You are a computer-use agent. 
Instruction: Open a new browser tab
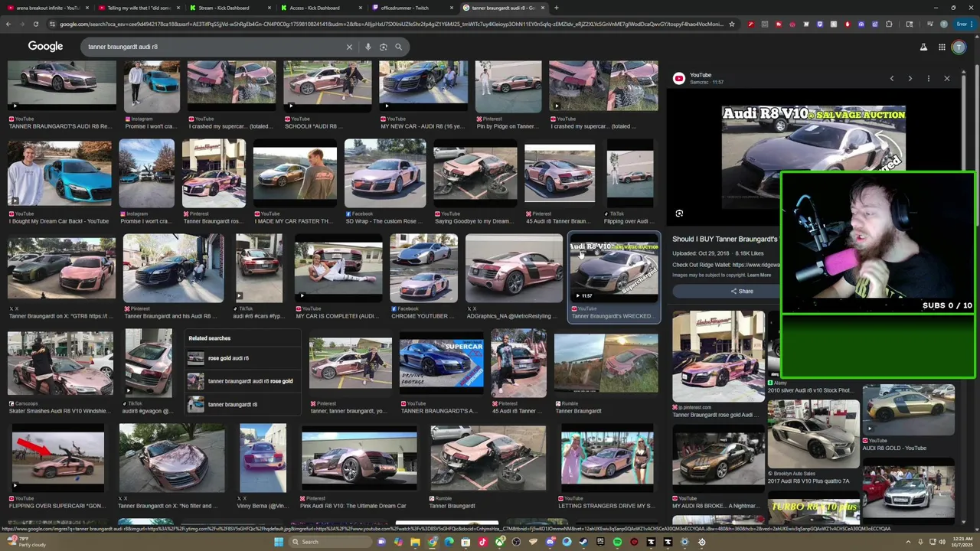click(557, 8)
